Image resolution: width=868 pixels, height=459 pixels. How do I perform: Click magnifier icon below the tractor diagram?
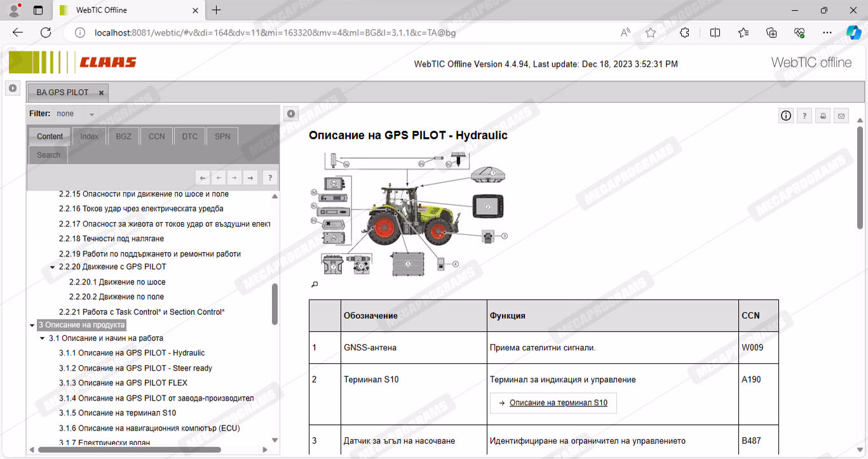(314, 284)
